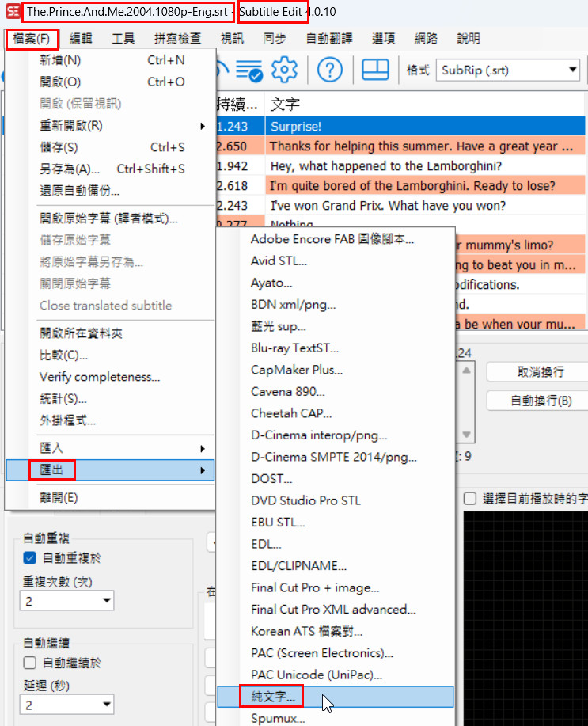Pick EBU STL... export format
The width and height of the screenshot is (588, 726).
(278, 523)
